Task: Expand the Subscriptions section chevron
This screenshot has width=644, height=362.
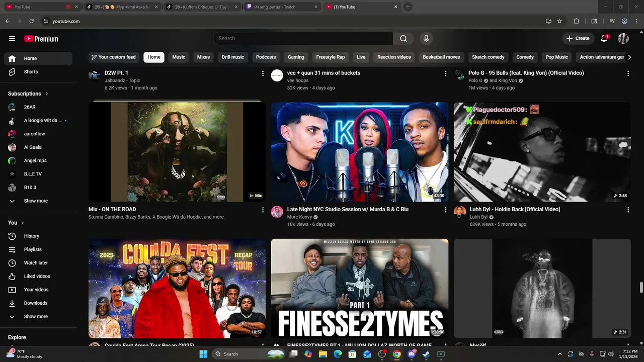Action: [x=47, y=94]
